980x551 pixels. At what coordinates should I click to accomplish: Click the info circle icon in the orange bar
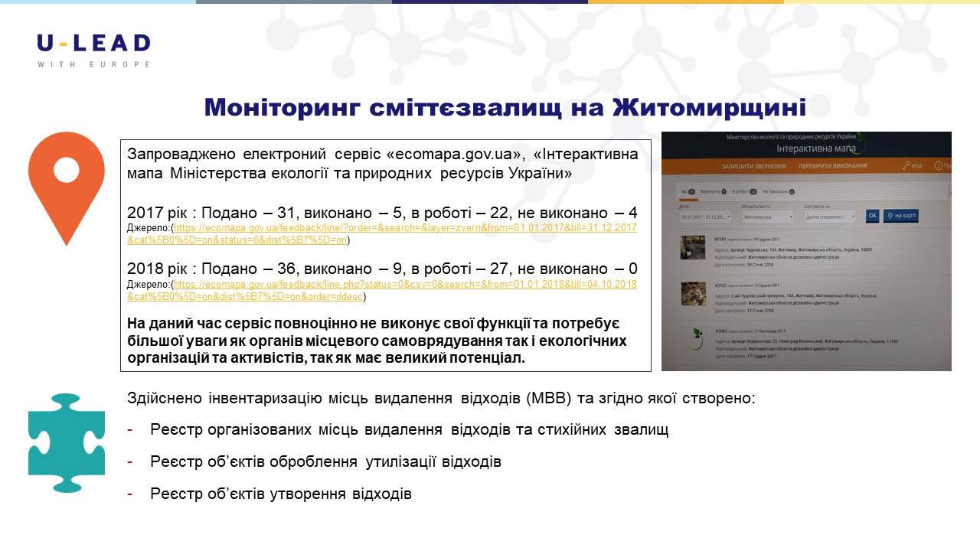coord(939,165)
